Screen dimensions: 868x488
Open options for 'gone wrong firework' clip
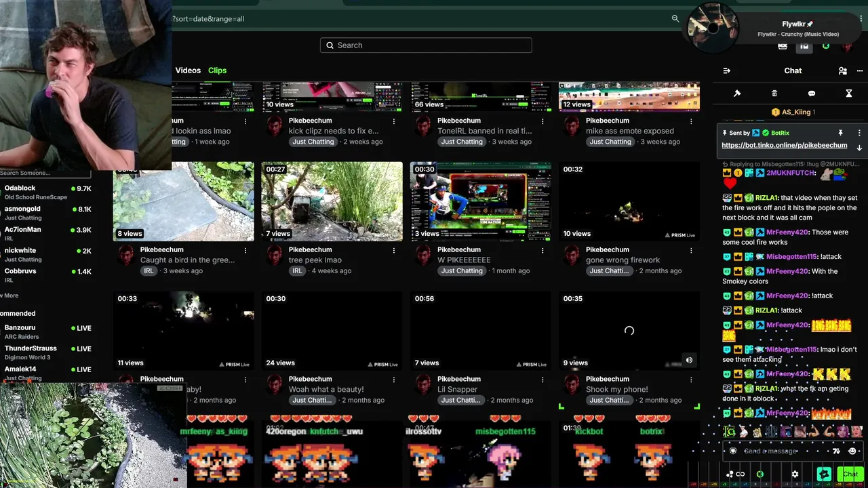tap(691, 250)
